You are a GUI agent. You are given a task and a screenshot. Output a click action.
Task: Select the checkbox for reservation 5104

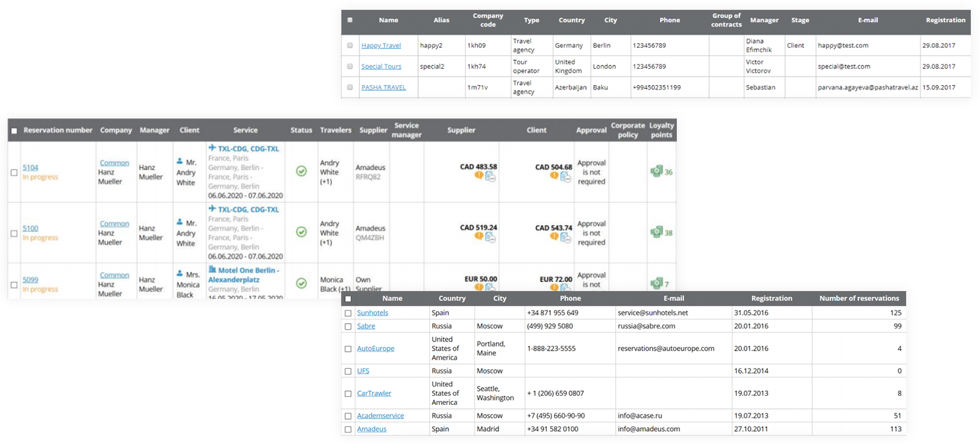point(13,173)
